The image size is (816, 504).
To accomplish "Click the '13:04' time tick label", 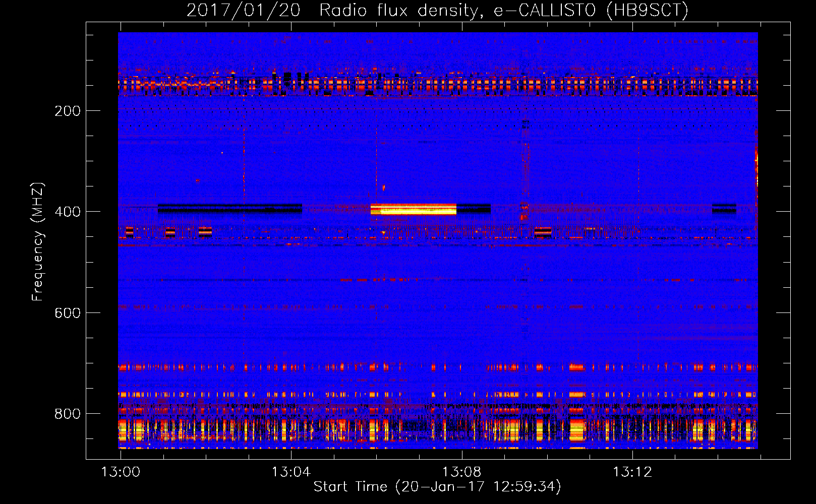I will [x=291, y=472].
